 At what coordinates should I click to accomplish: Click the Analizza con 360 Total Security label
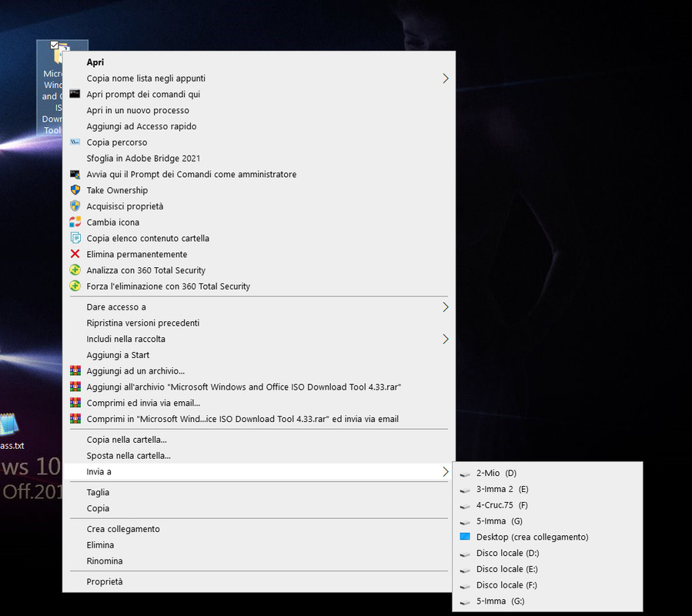point(146,270)
